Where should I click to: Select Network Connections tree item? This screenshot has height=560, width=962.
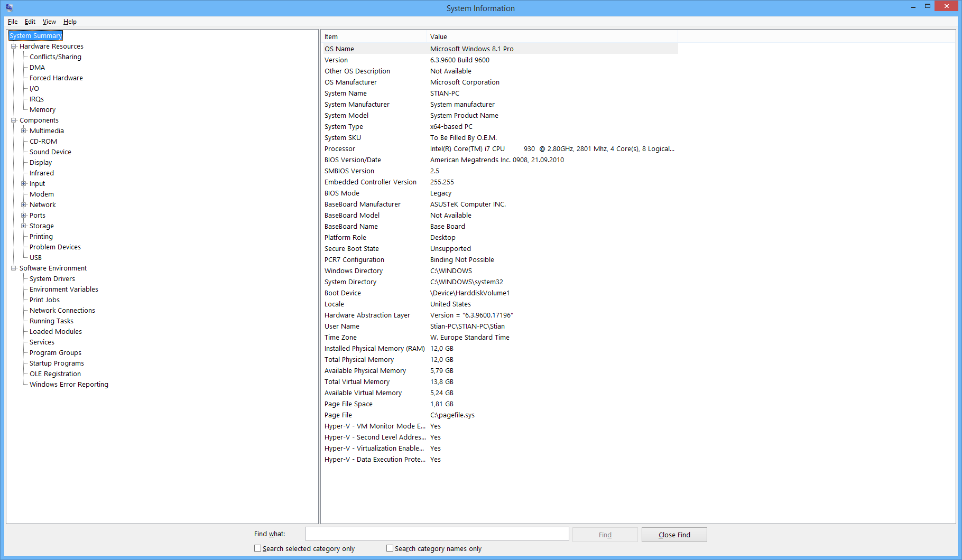click(62, 311)
